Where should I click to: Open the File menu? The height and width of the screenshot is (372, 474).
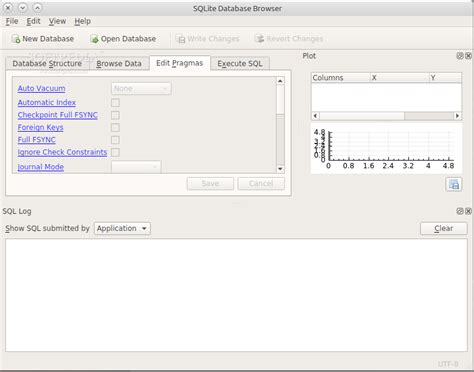12,21
